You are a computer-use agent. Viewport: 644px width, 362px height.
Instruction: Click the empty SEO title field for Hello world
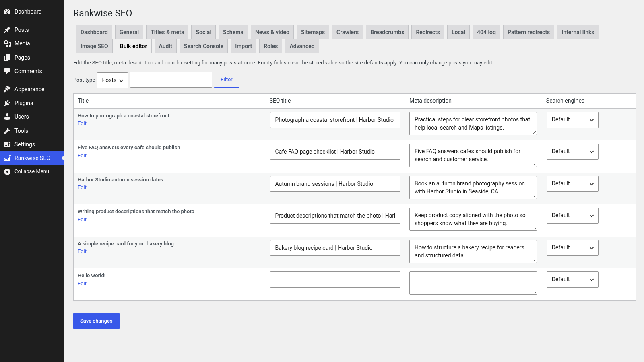pyautogui.click(x=335, y=280)
